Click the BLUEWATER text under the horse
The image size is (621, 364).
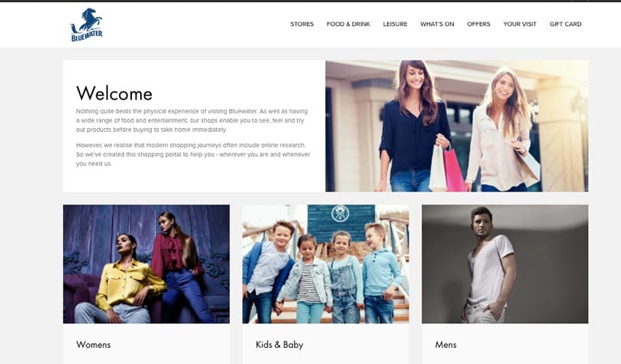pyautogui.click(x=87, y=36)
